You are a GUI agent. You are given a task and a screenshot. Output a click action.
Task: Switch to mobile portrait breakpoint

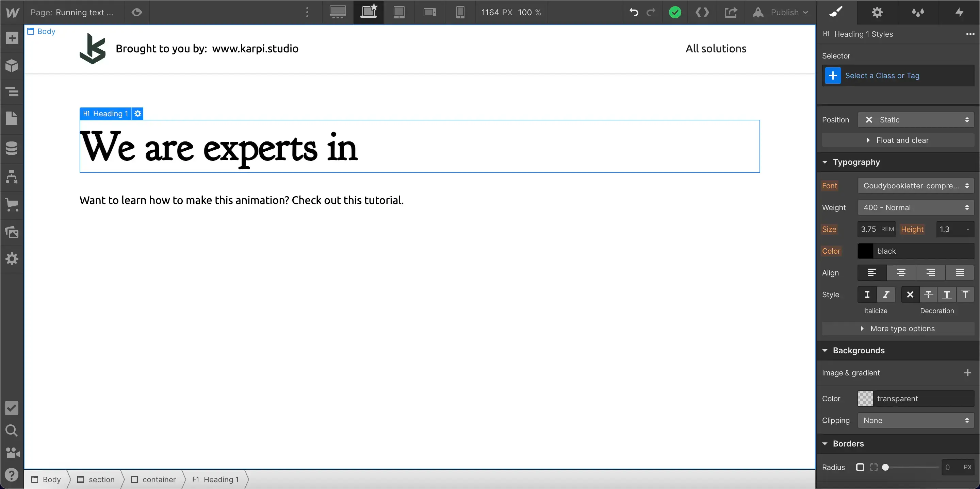pos(460,12)
